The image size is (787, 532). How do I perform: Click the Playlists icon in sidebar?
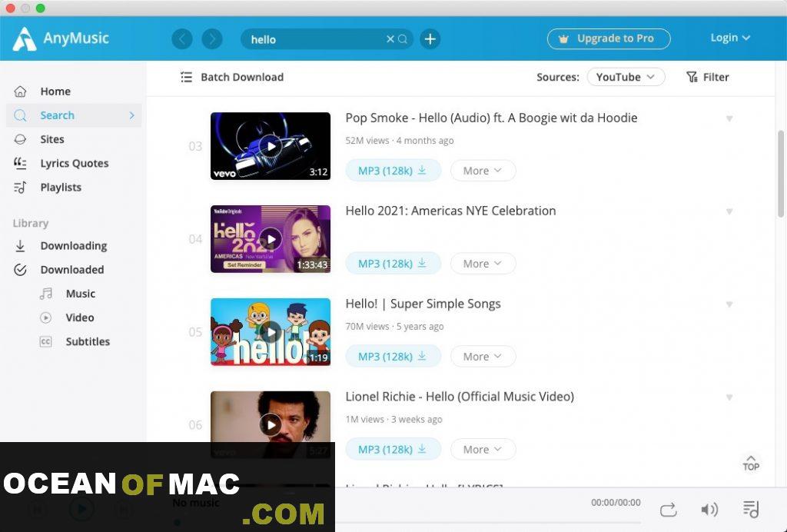click(x=20, y=188)
